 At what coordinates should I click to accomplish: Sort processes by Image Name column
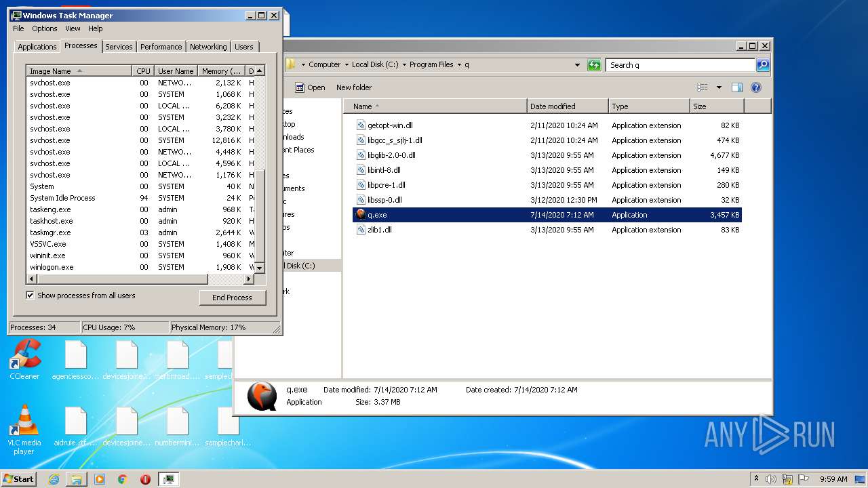coord(79,71)
